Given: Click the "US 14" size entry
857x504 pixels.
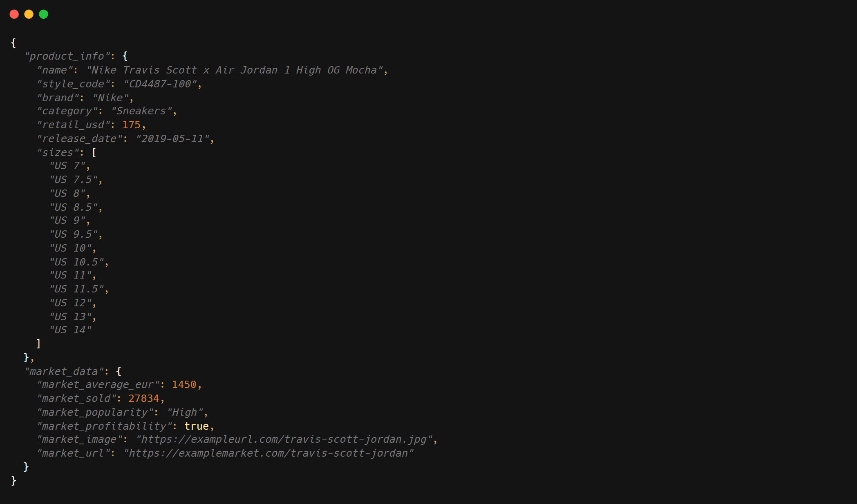Looking at the screenshot, I should (x=71, y=330).
